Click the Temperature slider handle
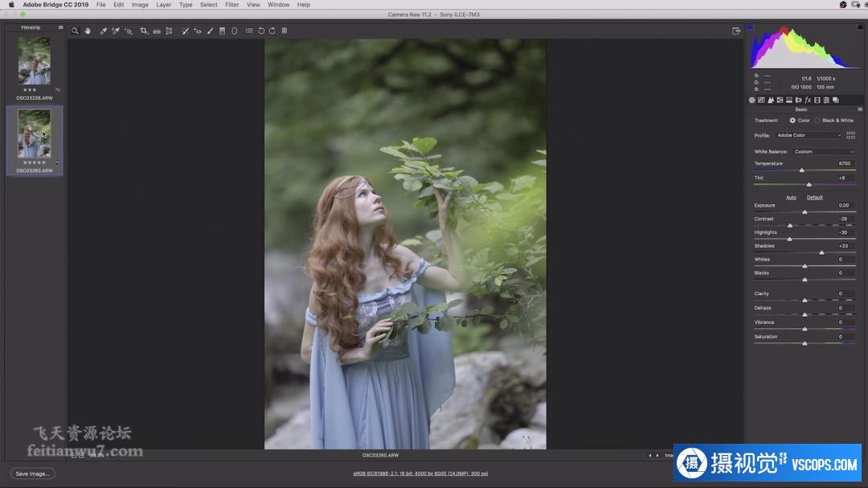The width and height of the screenshot is (868, 488). [x=801, y=170]
